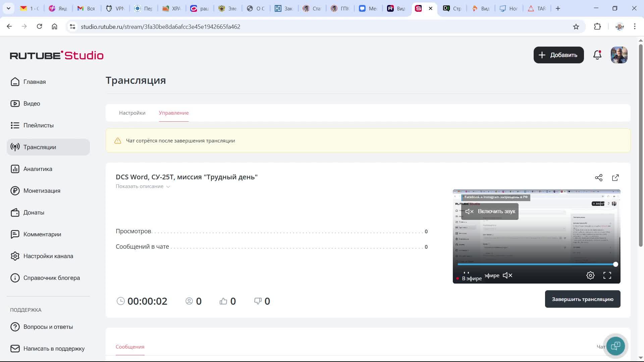Click Добавить button

pyautogui.click(x=558, y=55)
